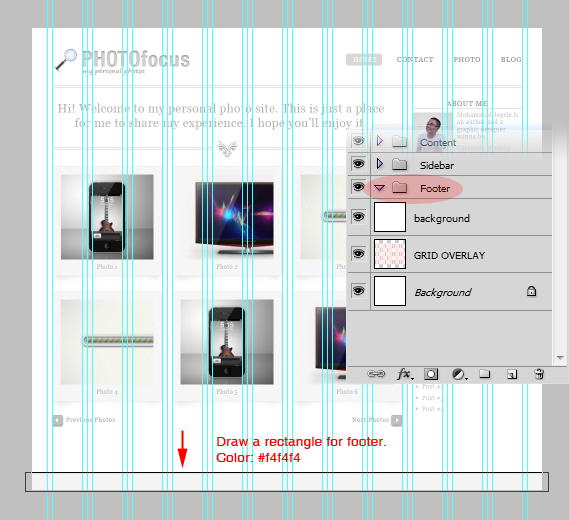
Task: Click the ABOUT ME sidebar heading
Action: coord(467,104)
